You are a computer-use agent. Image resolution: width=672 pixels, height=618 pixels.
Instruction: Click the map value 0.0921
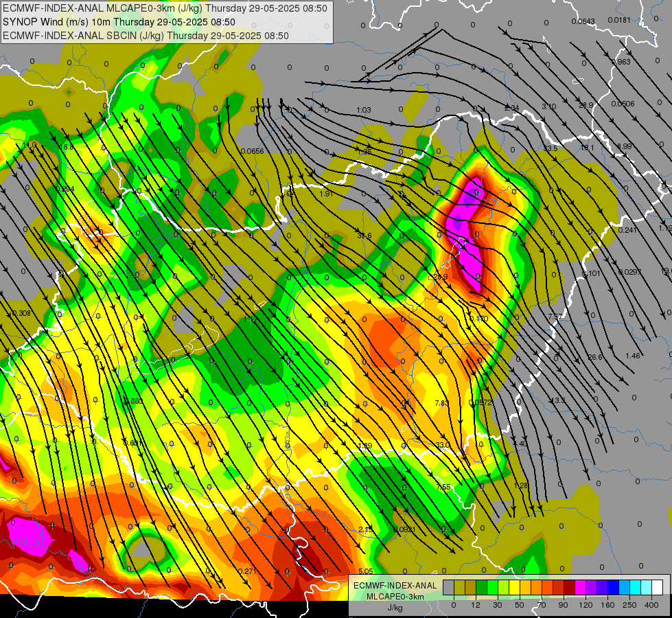tap(404, 529)
